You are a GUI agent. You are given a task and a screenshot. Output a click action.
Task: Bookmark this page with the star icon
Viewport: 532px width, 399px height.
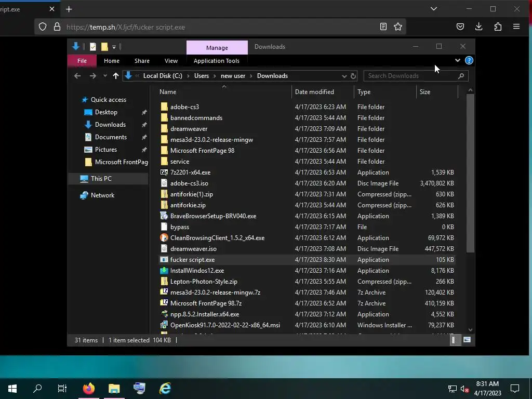pyautogui.click(x=398, y=26)
